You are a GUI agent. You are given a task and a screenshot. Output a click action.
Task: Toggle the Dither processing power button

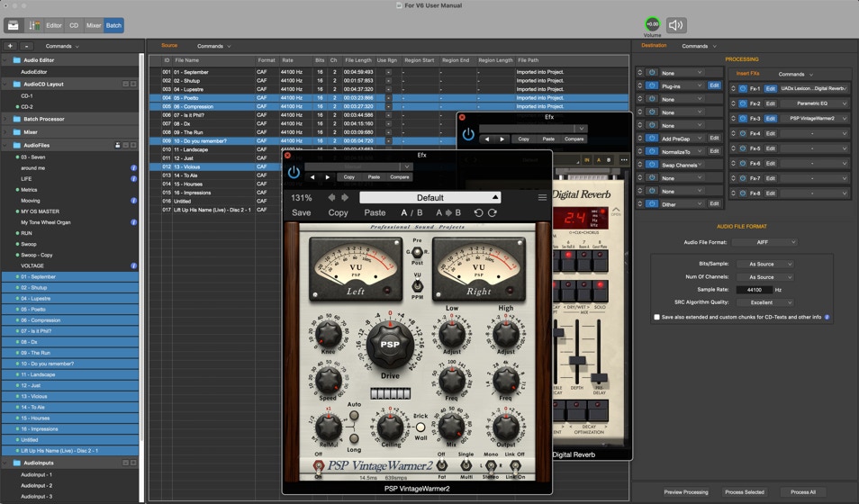652,204
